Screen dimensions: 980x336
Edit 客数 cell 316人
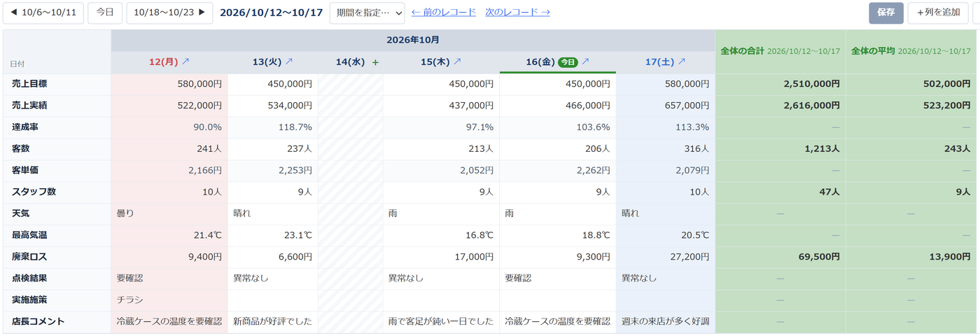666,149
